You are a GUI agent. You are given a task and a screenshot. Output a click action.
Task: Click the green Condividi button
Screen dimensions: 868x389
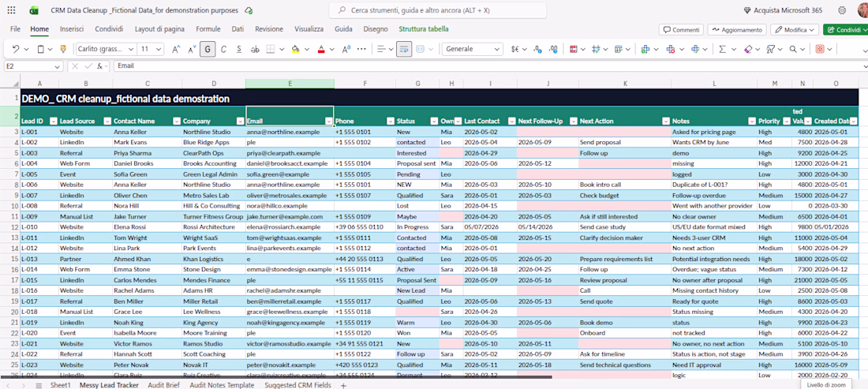pyautogui.click(x=845, y=30)
